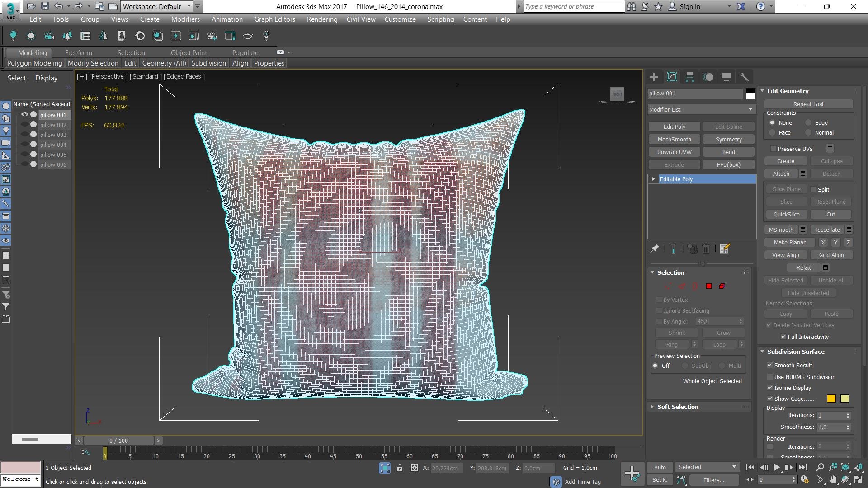Click the Open File folder icon
The height and width of the screenshot is (488, 868).
coord(31,6)
